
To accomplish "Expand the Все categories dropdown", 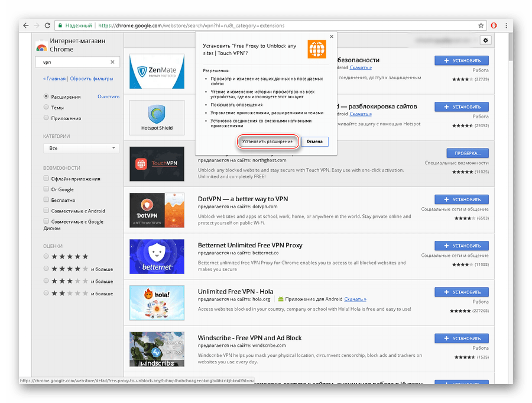I will point(81,149).
